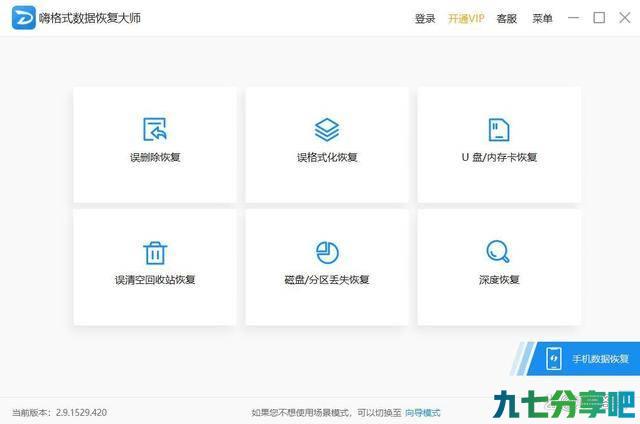Click the version text 2.9.1529.420
This screenshot has width=640, height=424.
(81, 413)
